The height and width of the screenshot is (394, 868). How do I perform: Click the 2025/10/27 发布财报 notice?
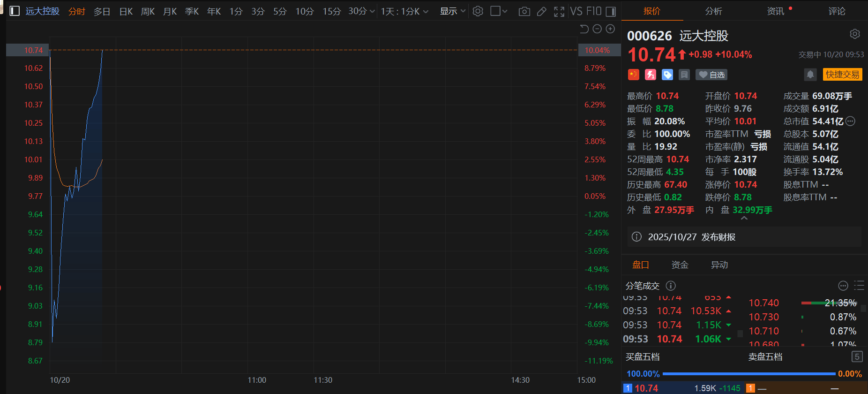click(x=691, y=237)
